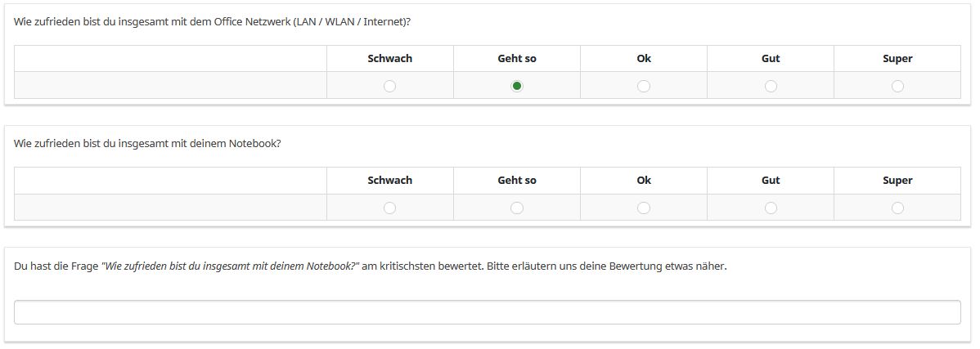Rate Notebook as 'Ok'
Image resolution: width=980 pixels, height=349 pixels.
[644, 208]
